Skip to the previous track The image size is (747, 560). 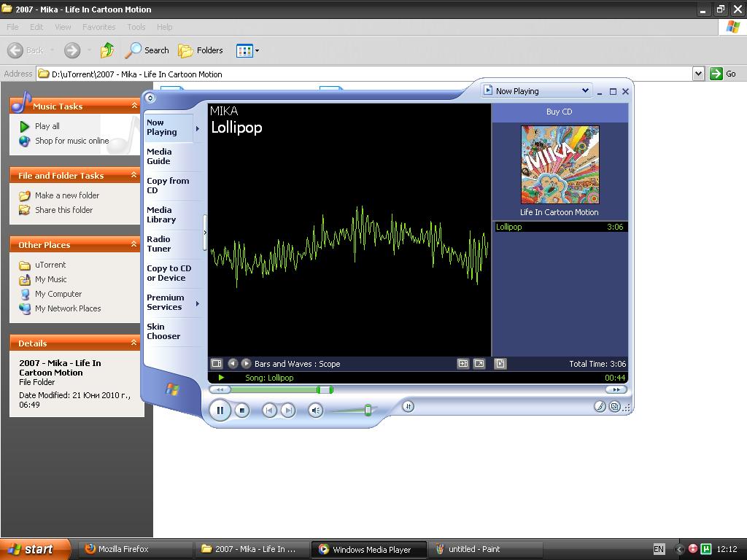(x=269, y=410)
